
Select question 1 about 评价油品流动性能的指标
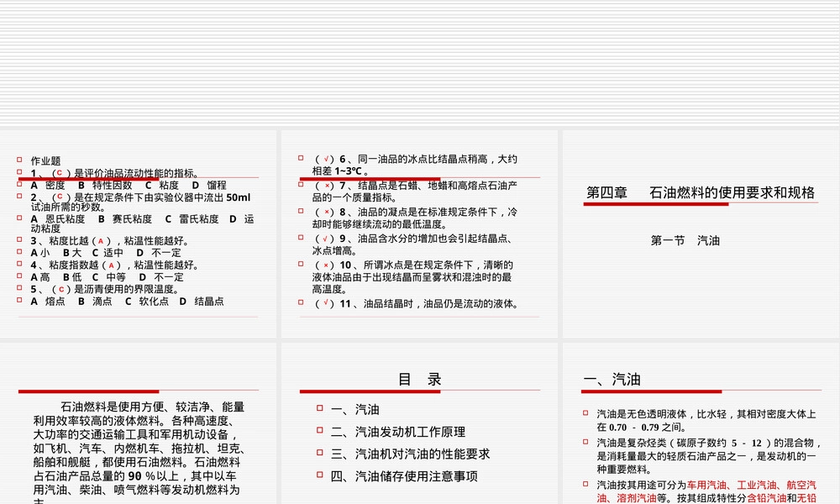[115, 173]
